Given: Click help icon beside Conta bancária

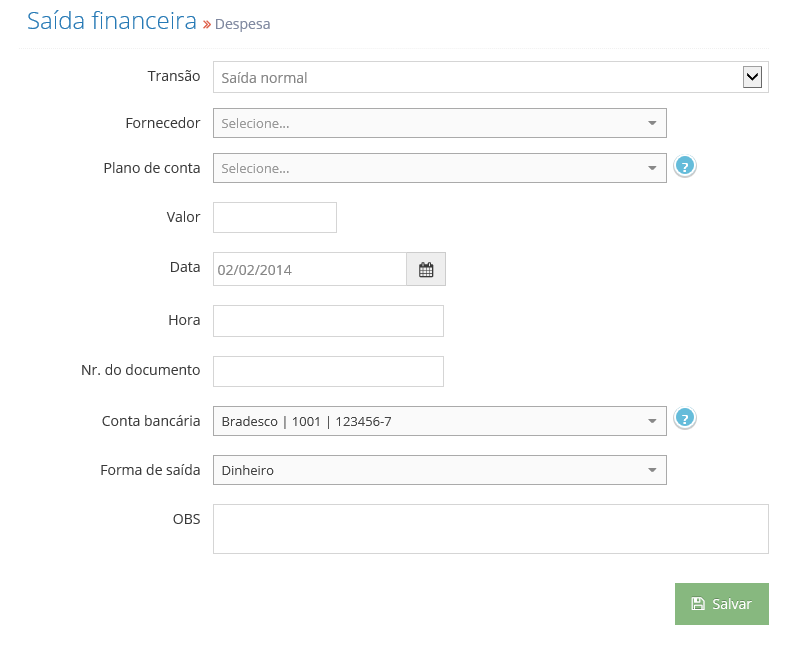Looking at the screenshot, I should (x=685, y=418).
